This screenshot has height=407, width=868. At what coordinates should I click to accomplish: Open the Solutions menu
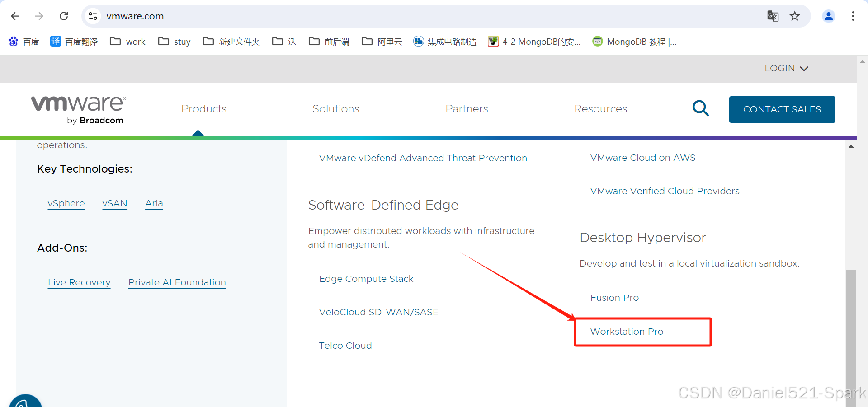click(x=336, y=109)
